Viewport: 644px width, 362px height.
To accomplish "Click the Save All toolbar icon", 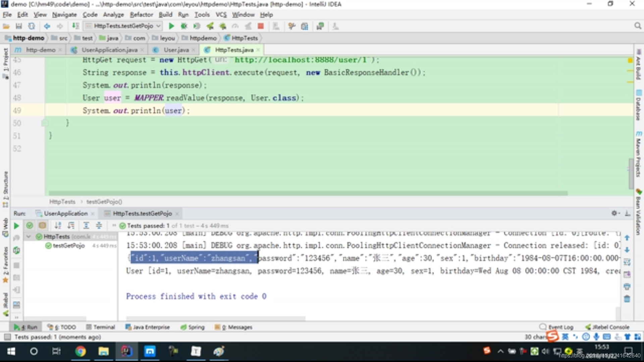I will 19,26.
